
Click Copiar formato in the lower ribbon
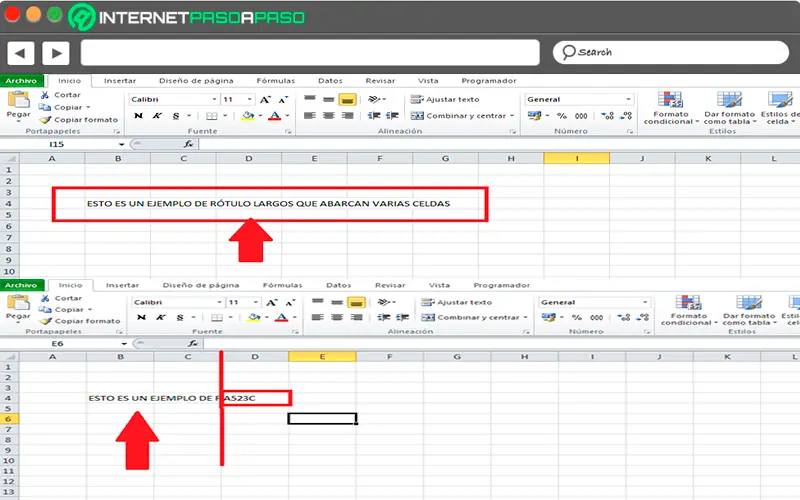[x=80, y=321]
